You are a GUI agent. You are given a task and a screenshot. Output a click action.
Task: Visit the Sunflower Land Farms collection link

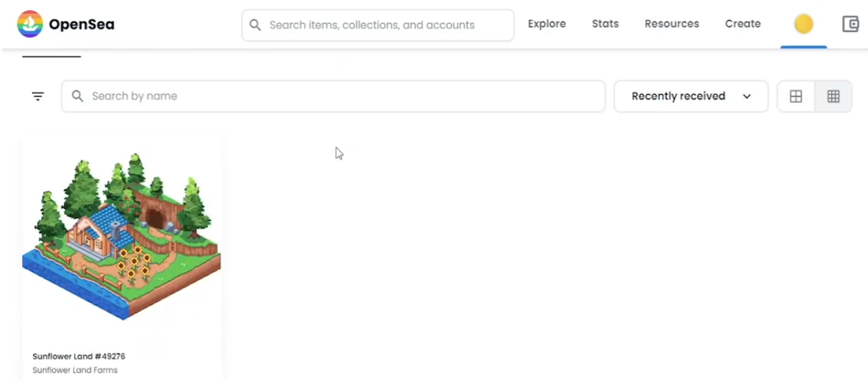(75, 370)
